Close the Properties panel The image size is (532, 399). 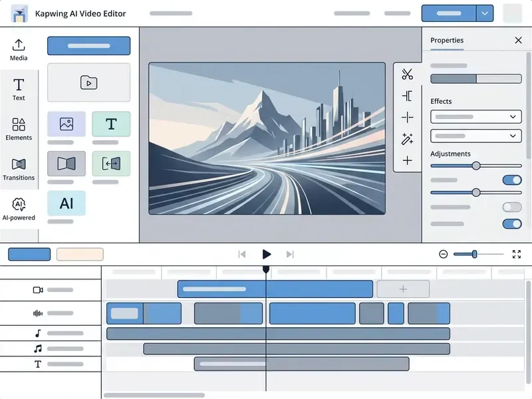[x=518, y=40]
